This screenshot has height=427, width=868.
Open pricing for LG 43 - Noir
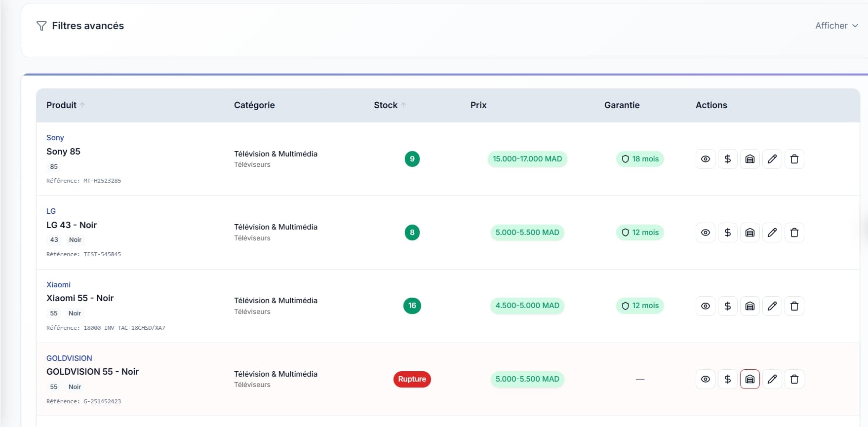coord(728,233)
